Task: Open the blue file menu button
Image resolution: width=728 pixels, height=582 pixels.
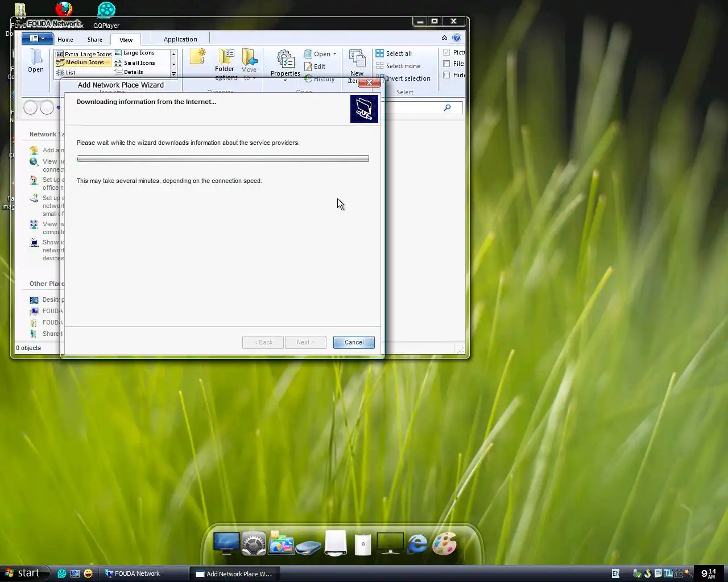Action: [37, 39]
